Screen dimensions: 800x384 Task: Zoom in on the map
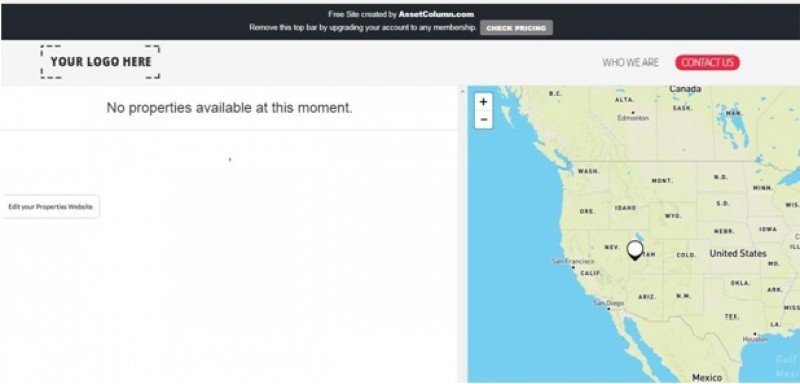[x=483, y=101]
